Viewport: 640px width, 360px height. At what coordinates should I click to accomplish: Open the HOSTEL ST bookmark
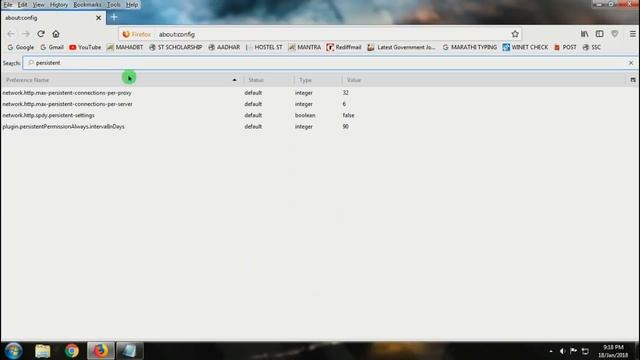click(x=264, y=47)
